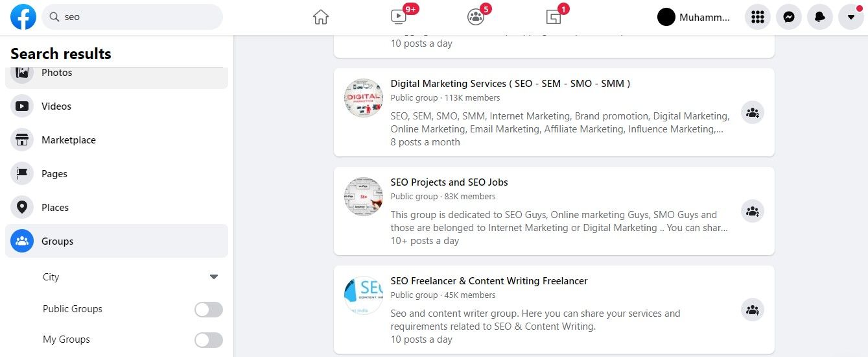Toggle the My Groups switch

209,340
